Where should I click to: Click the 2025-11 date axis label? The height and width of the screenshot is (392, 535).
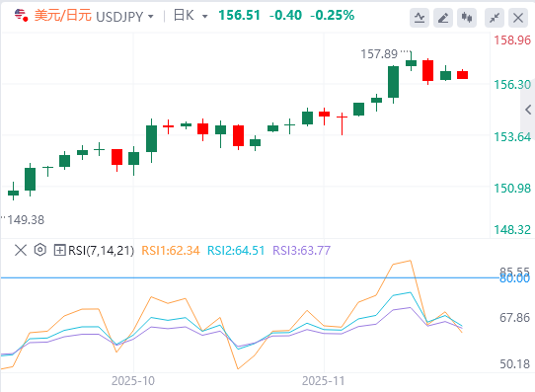[x=323, y=381]
